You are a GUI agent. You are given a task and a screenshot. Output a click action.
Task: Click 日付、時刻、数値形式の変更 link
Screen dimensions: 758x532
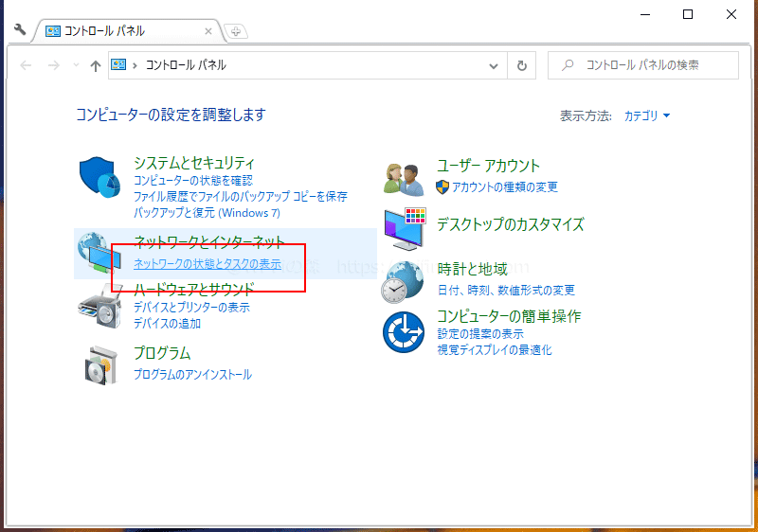coord(506,290)
